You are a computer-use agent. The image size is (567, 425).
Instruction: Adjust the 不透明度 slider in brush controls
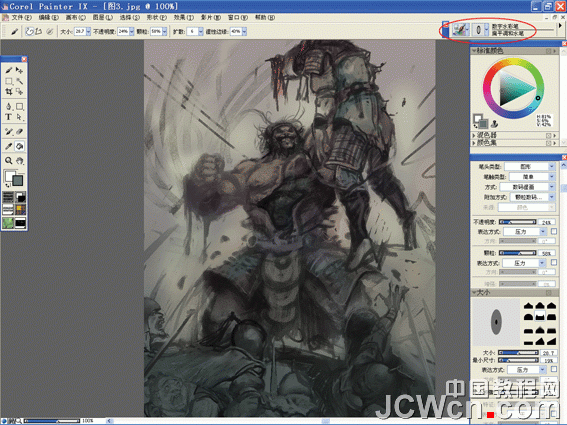click(517, 222)
